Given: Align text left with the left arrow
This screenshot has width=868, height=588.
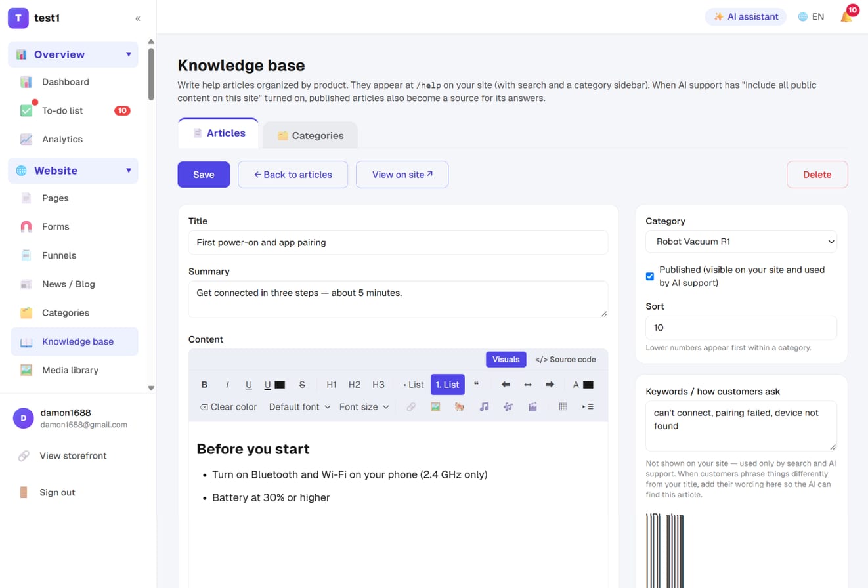Looking at the screenshot, I should 506,385.
